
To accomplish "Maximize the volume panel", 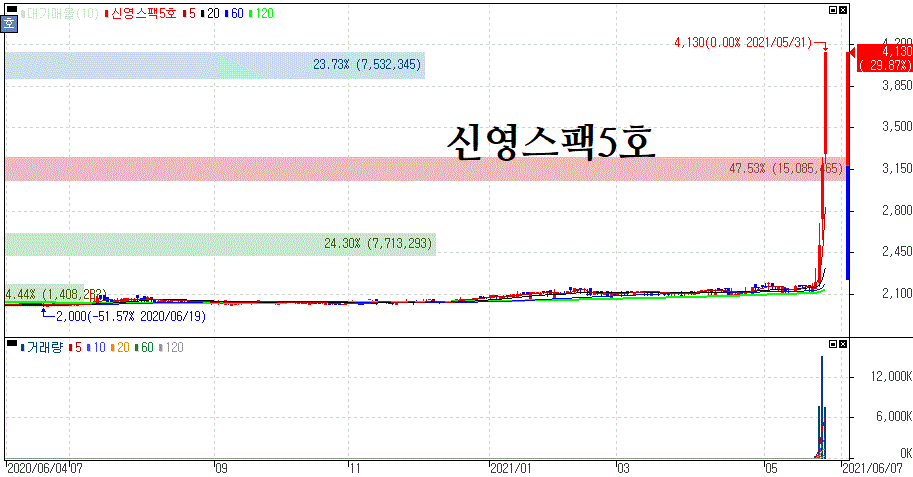I will [833, 344].
